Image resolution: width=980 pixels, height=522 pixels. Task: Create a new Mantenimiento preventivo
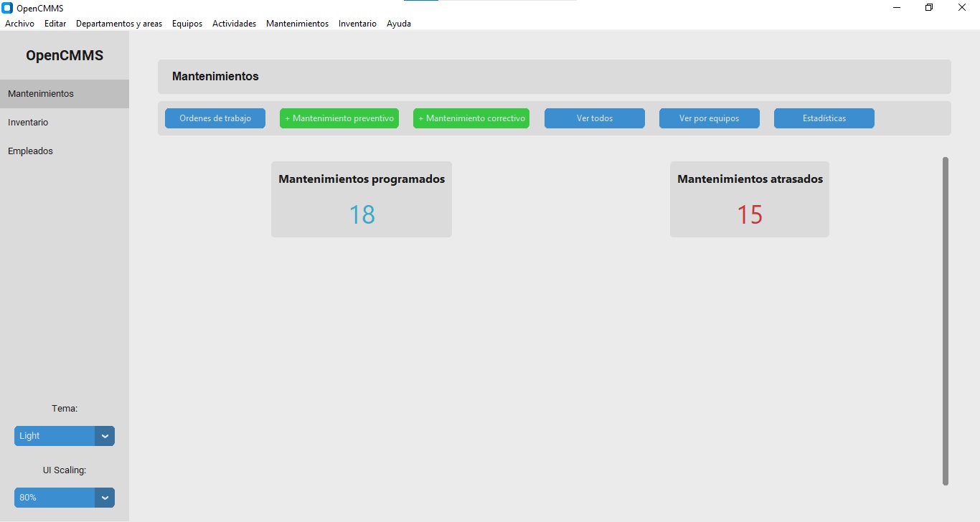(339, 118)
